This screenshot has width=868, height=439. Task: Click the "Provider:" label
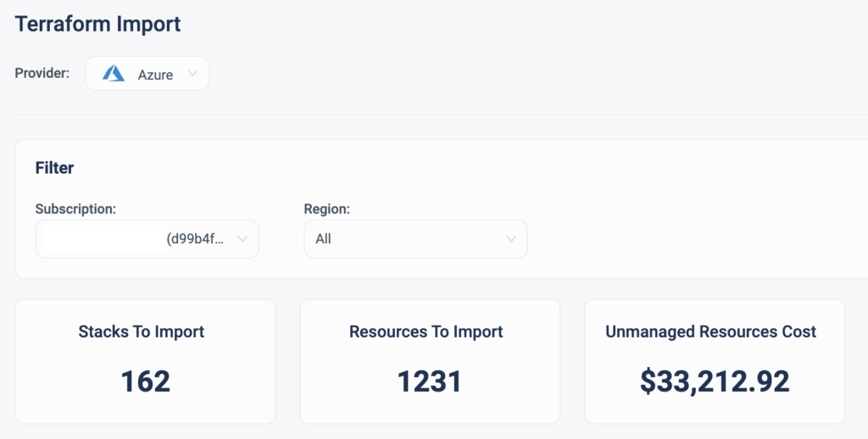point(42,73)
